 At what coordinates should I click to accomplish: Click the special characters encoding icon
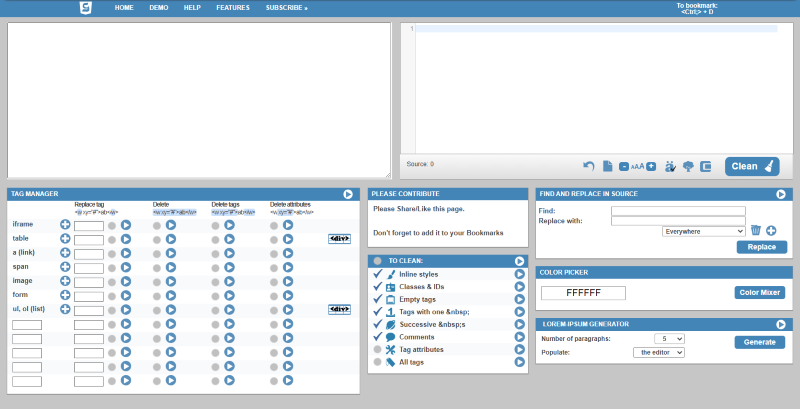[670, 166]
